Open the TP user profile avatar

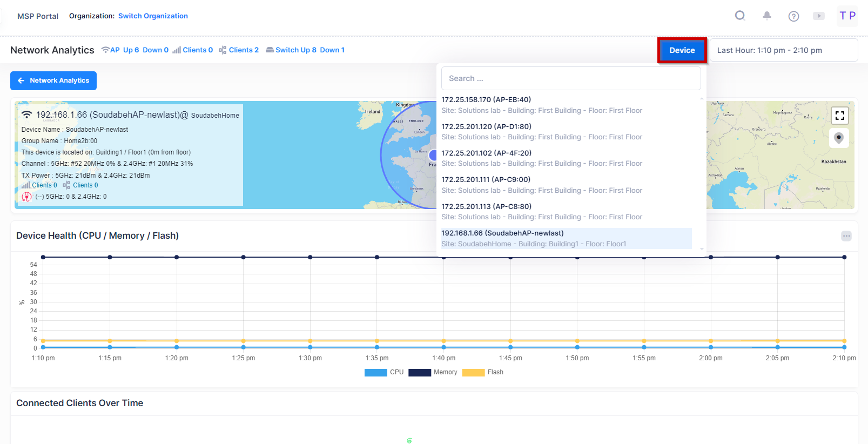[847, 16]
